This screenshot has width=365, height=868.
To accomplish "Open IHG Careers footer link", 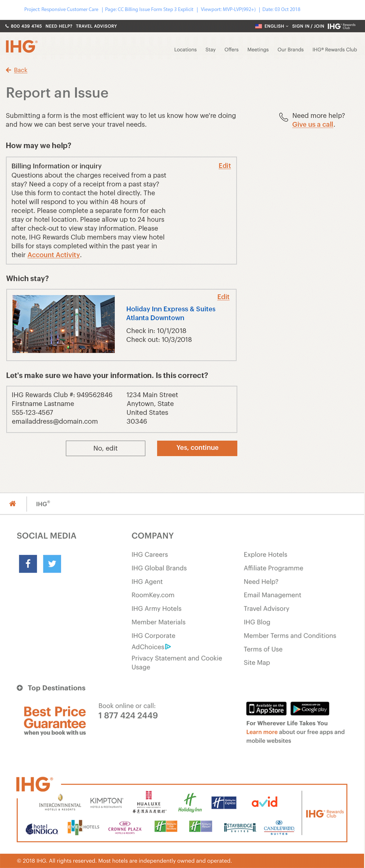I will [150, 554].
